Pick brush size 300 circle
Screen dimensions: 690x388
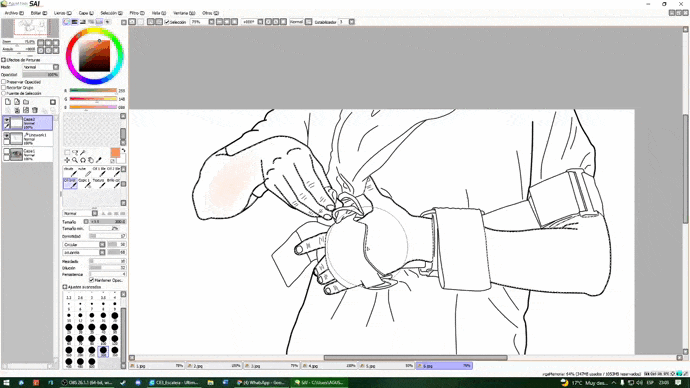click(x=103, y=351)
